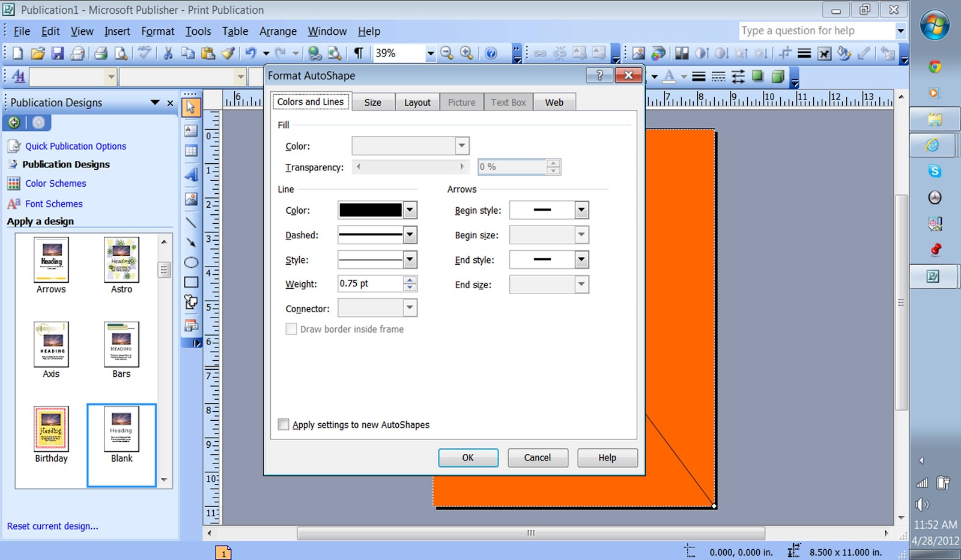Open the Line Color dropdown arrow
The height and width of the screenshot is (560, 961).
pyautogui.click(x=410, y=210)
